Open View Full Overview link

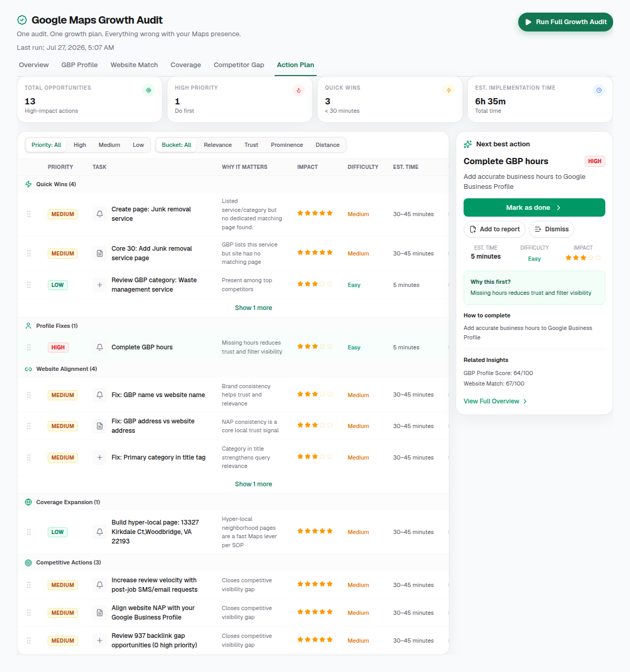tap(495, 401)
